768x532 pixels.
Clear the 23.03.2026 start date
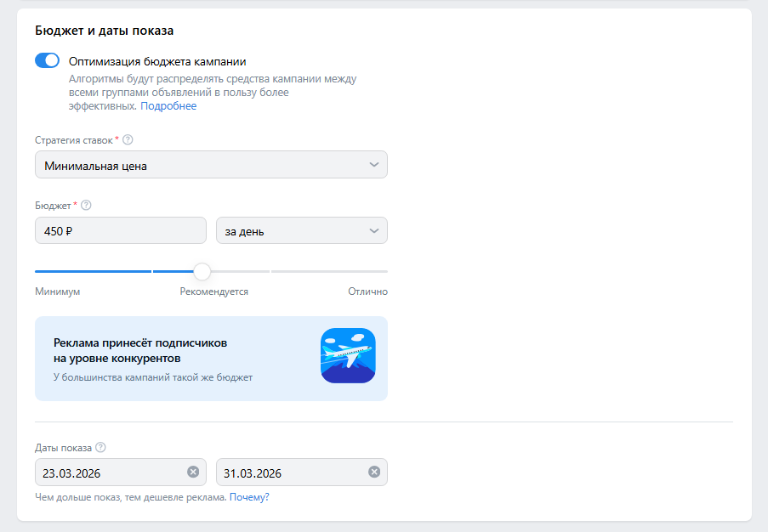pos(193,473)
